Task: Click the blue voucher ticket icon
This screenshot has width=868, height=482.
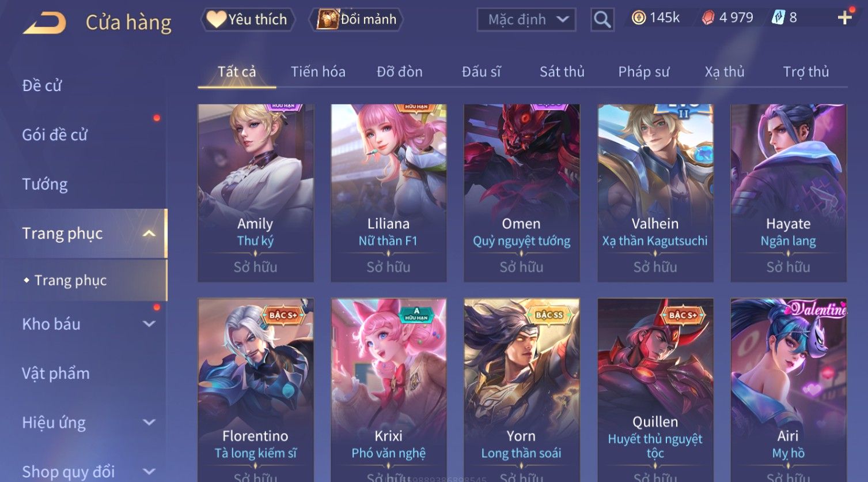Action: pyautogui.click(x=778, y=18)
